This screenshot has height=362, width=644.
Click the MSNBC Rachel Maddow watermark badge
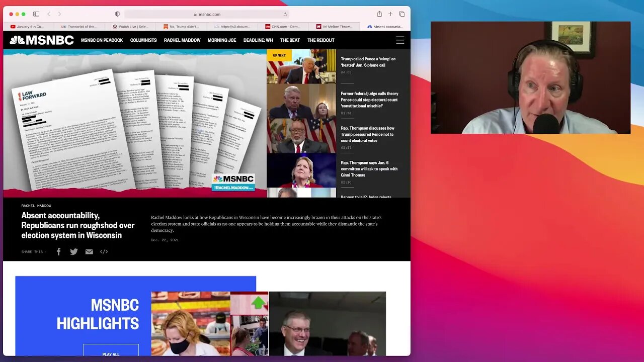[233, 182]
